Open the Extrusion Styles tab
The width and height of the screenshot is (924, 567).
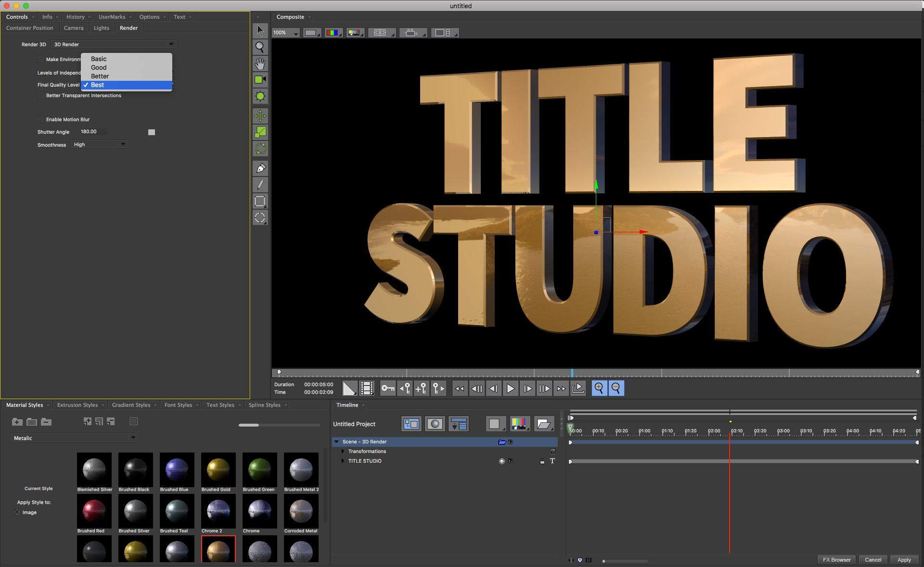tap(77, 404)
